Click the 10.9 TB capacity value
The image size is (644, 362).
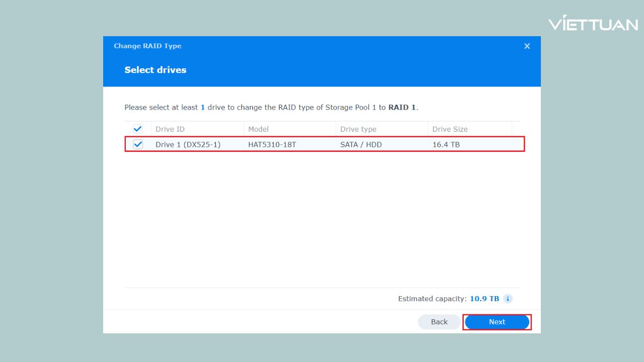484,299
